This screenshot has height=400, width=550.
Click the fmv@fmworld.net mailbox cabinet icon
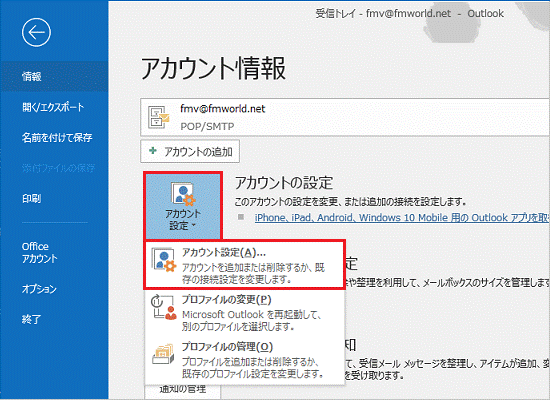[158, 117]
